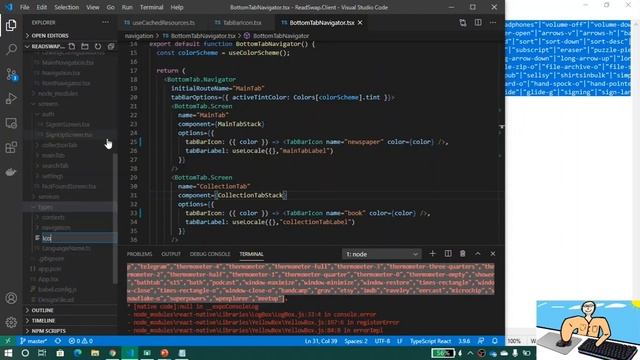Synchronize changes from the status bar

tap(58, 341)
